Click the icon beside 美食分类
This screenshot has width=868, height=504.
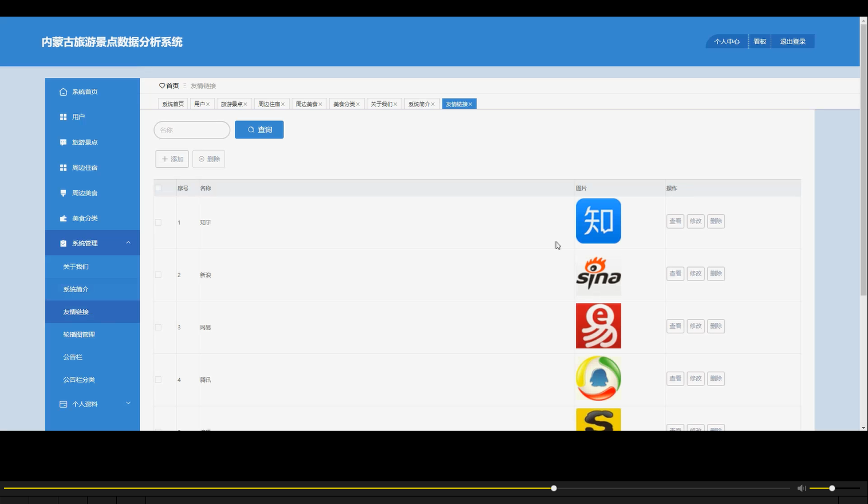tap(63, 218)
